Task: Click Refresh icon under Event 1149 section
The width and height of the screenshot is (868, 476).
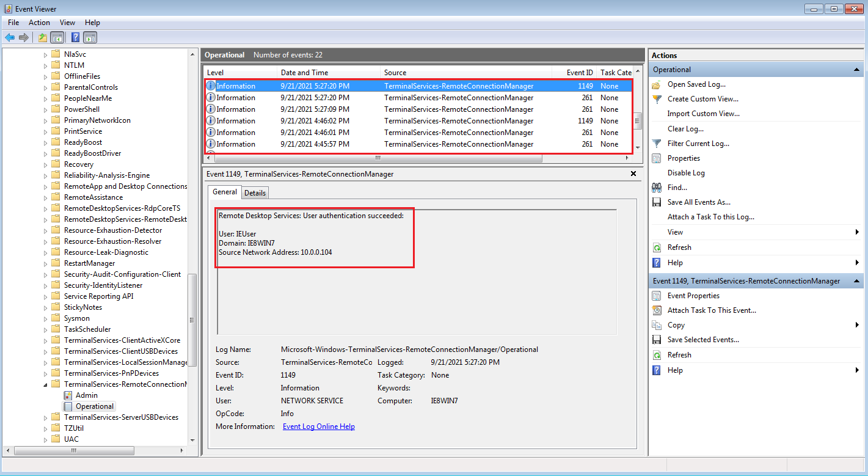Action: tap(657, 355)
